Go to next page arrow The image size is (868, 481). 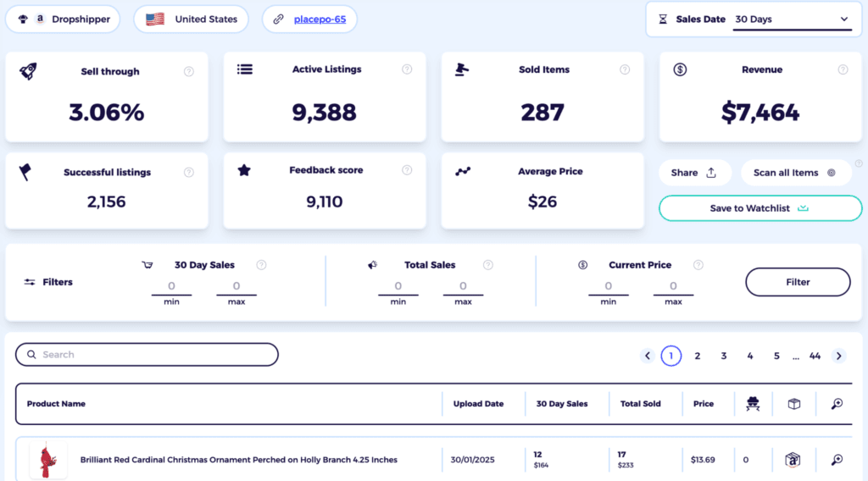(839, 356)
